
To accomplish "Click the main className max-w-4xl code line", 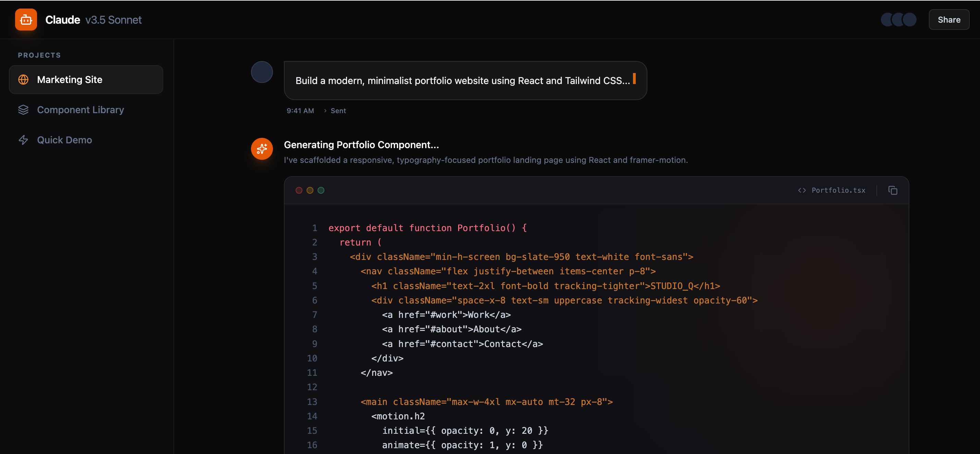I will (x=486, y=402).
